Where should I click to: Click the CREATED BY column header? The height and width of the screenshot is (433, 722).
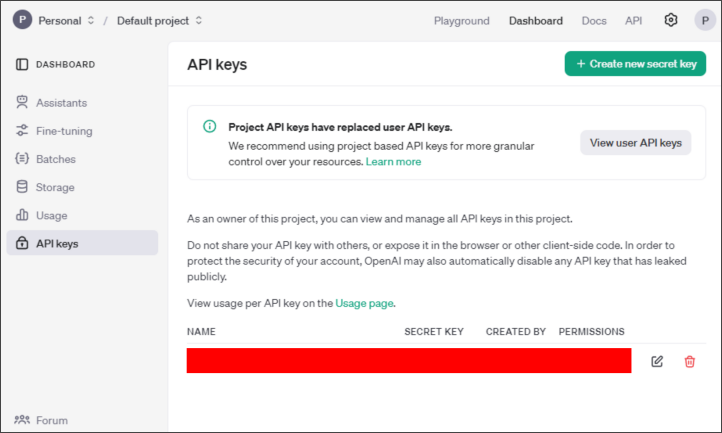click(x=516, y=332)
